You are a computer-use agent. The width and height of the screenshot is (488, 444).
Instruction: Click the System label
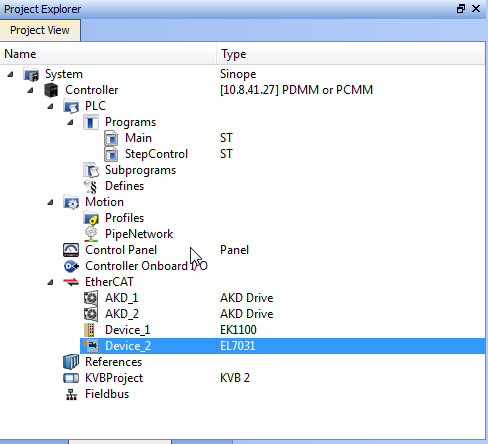64,74
